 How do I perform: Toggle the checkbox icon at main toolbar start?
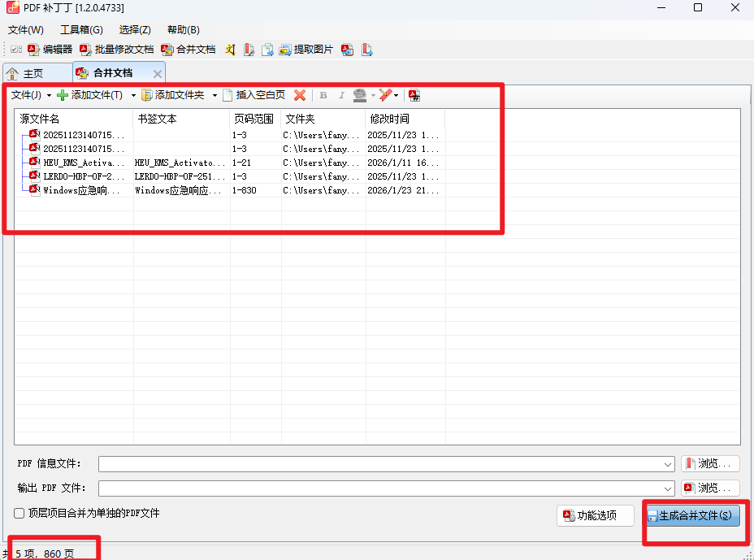(x=16, y=50)
